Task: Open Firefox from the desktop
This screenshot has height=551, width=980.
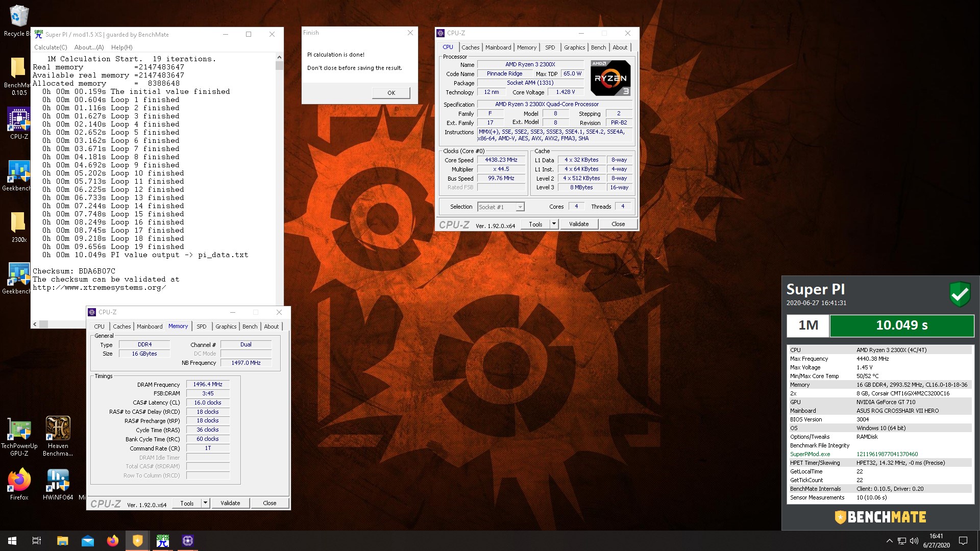Action: tap(19, 485)
